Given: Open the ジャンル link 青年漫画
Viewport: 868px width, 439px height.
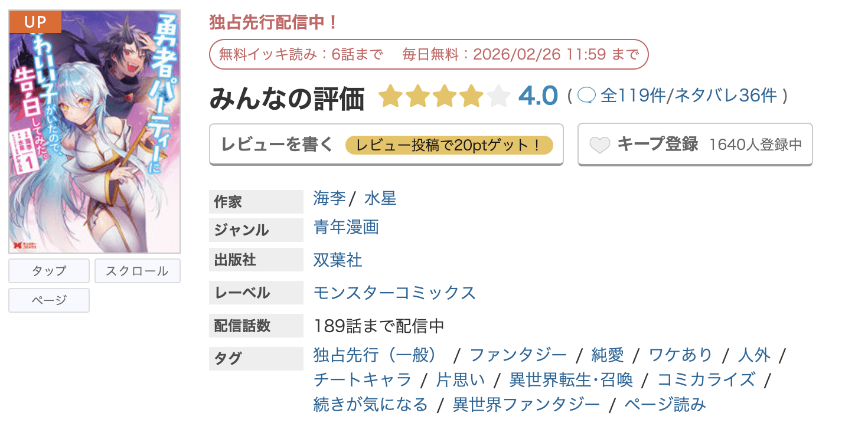Looking at the screenshot, I should (347, 227).
